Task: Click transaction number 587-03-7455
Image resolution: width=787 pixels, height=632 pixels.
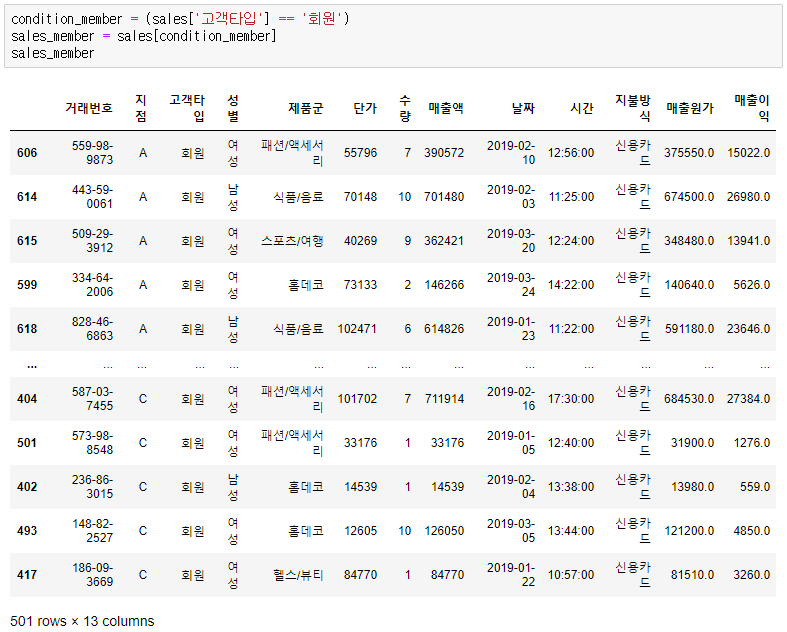Action: click(92, 399)
